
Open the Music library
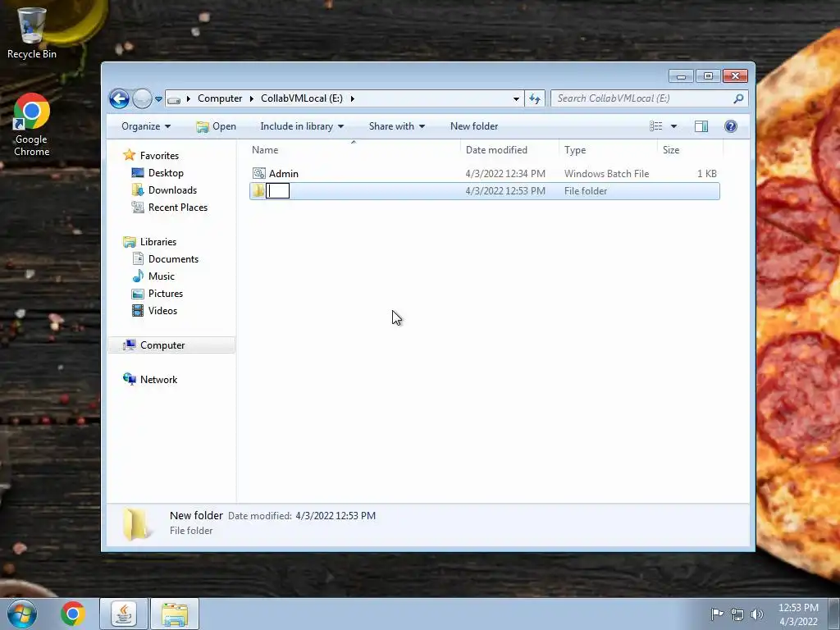click(x=162, y=276)
